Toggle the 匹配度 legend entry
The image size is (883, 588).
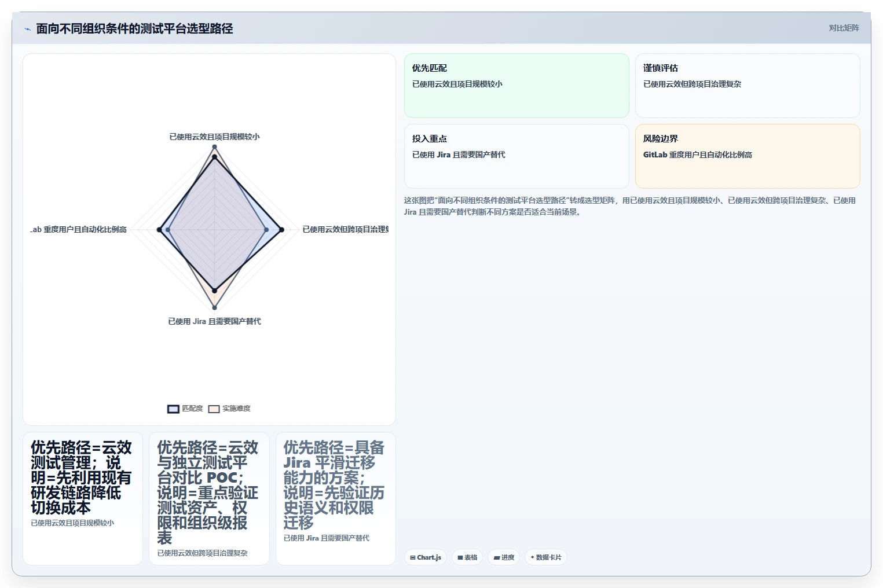tap(185, 409)
